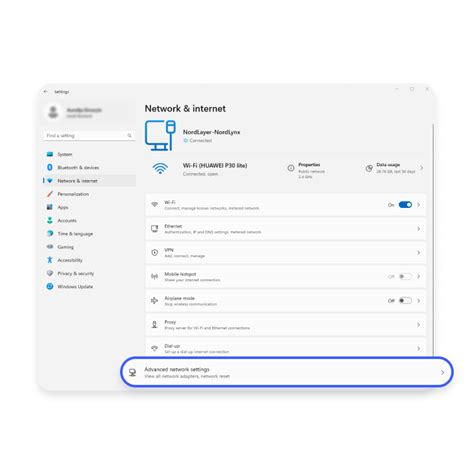Image resolution: width=474 pixels, height=474 pixels.
Task: Click the Proxy row icon
Action: point(154,324)
